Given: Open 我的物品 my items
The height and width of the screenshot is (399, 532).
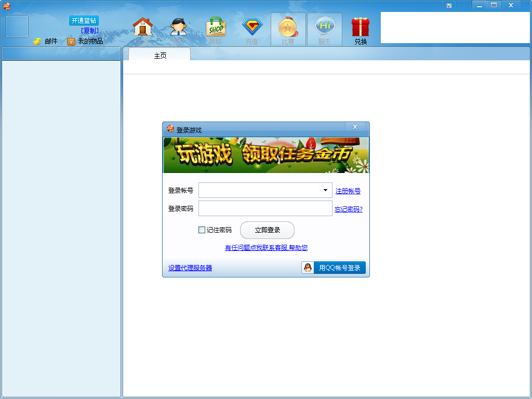Looking at the screenshot, I should (x=85, y=42).
